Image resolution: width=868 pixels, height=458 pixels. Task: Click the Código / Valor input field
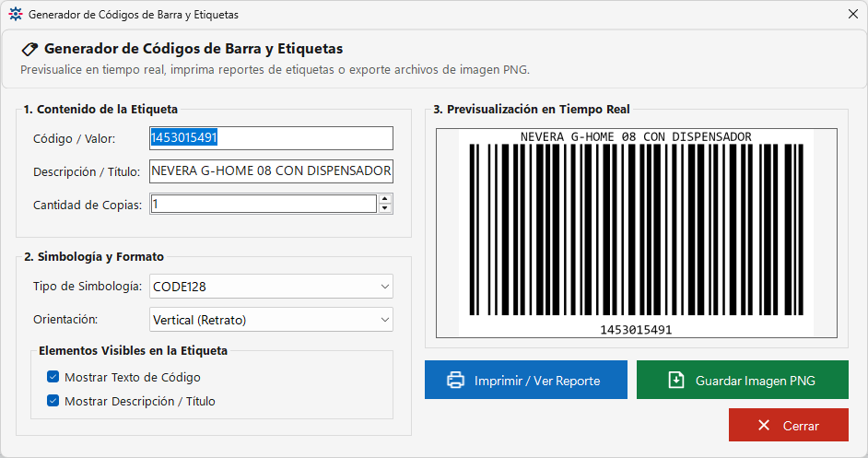(x=271, y=138)
